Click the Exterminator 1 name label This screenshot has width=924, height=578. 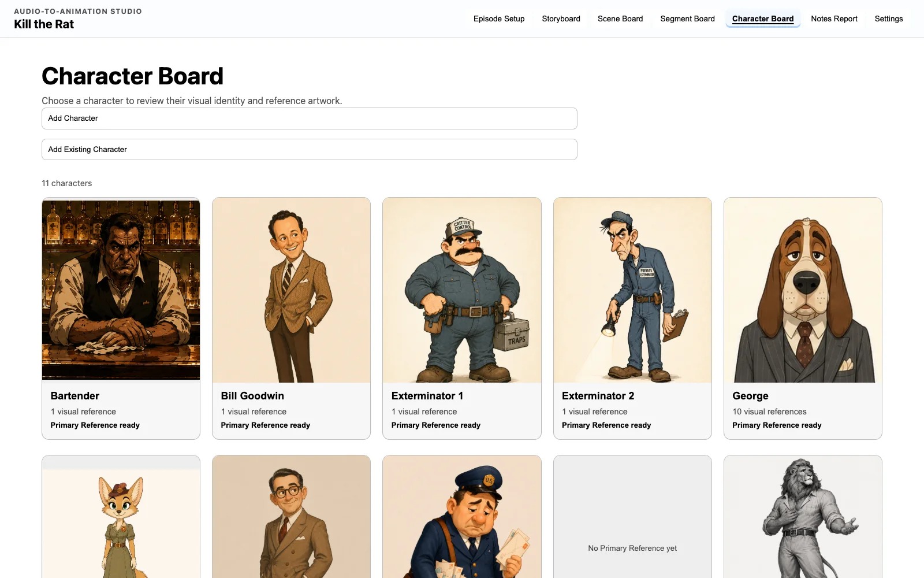coord(427,396)
